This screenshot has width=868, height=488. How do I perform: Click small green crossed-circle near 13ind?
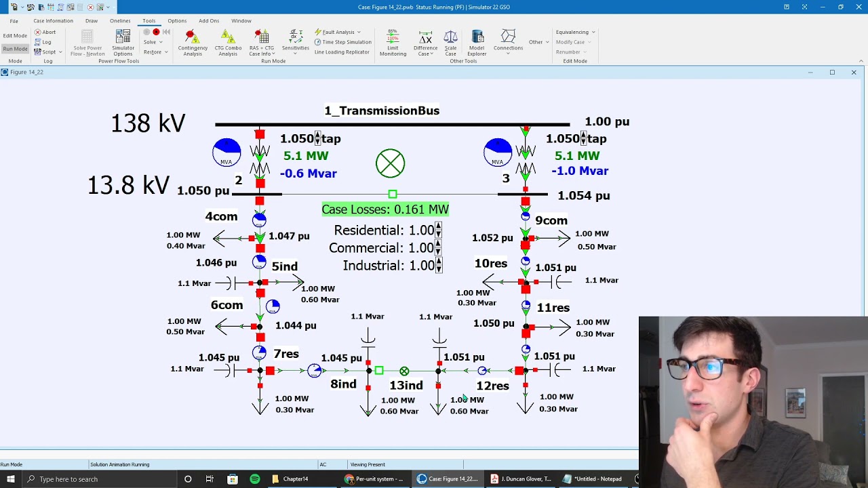click(404, 371)
